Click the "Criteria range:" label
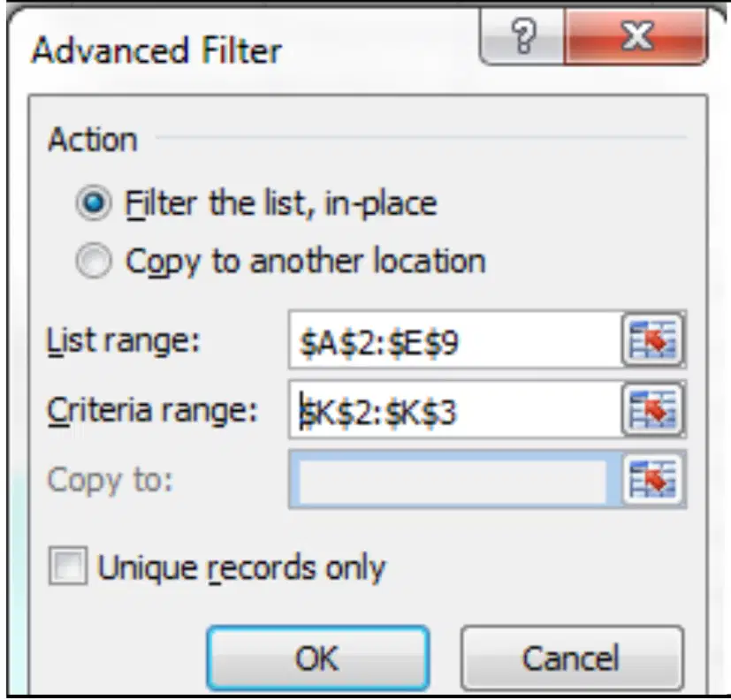The width and height of the screenshot is (731, 700). 152,411
